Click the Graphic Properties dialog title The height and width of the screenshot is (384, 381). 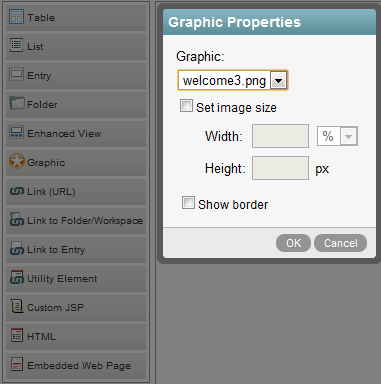(234, 22)
